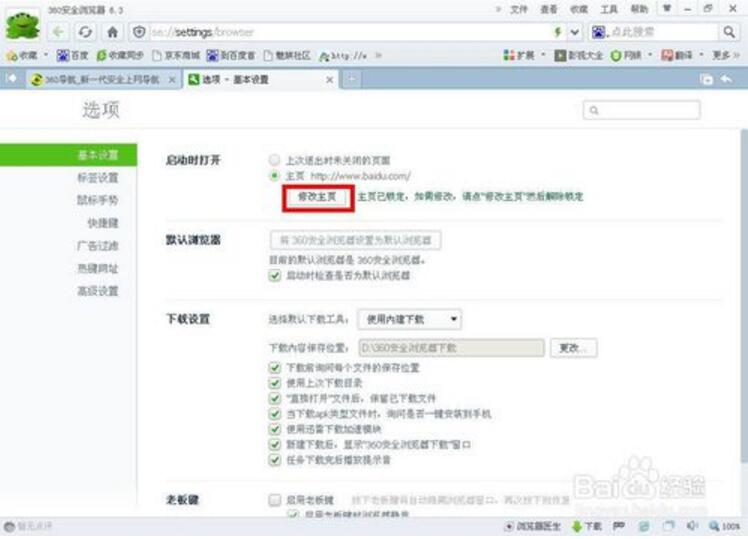The image size is (748, 539).
Task: Click the vertical scrollbar on settings page
Action: click(744, 296)
